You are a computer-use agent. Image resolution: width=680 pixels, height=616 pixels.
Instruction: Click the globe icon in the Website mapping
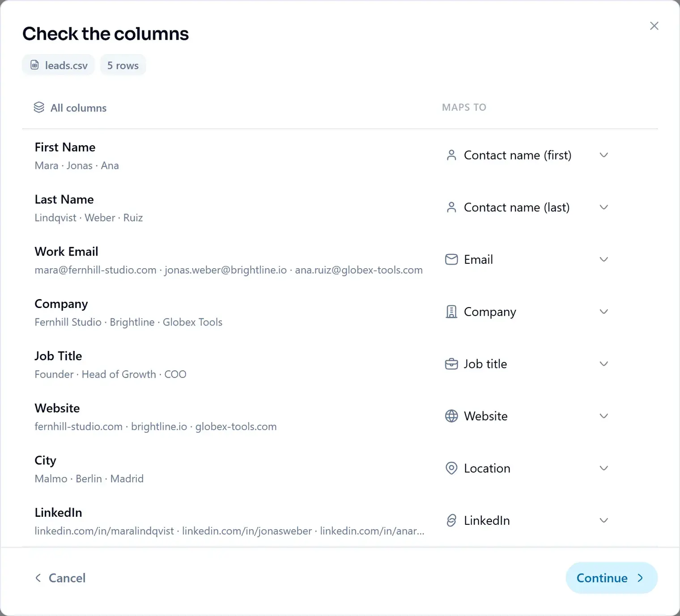point(451,416)
